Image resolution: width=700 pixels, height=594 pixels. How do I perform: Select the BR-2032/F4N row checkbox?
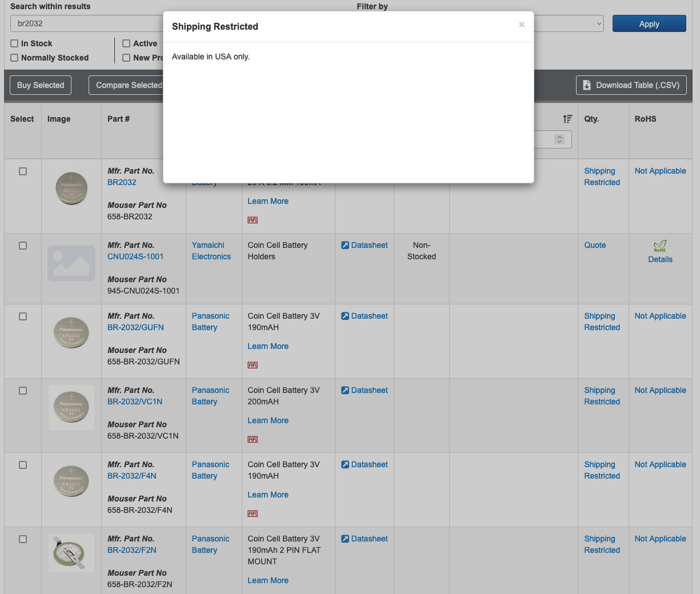23,465
